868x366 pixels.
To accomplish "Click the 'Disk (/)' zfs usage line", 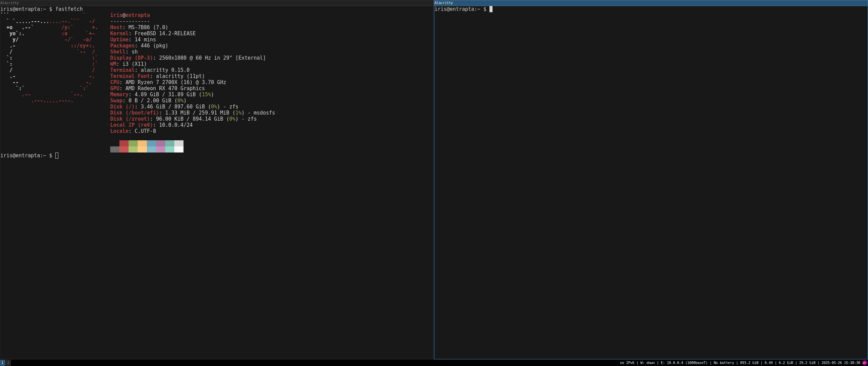I will pos(174,107).
